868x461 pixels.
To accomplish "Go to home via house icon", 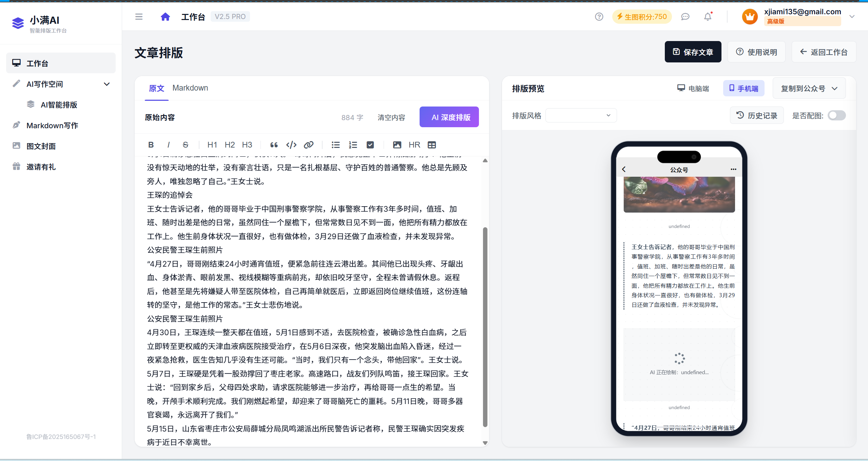I will (x=165, y=17).
